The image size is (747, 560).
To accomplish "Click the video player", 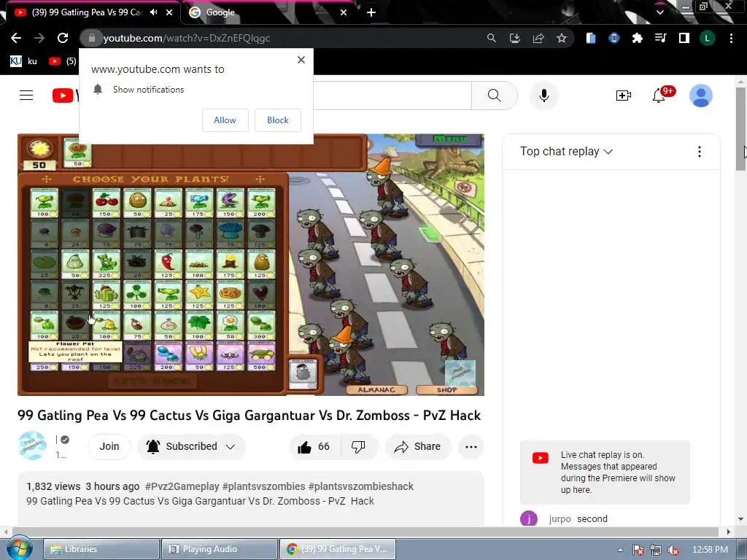I will (x=251, y=265).
